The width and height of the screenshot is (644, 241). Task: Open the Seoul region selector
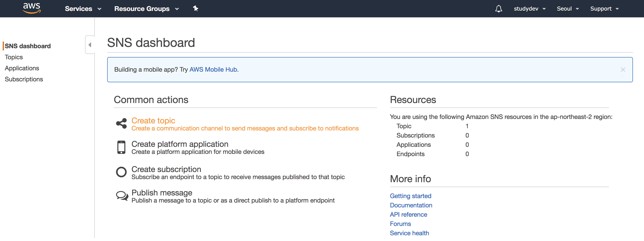tap(568, 9)
